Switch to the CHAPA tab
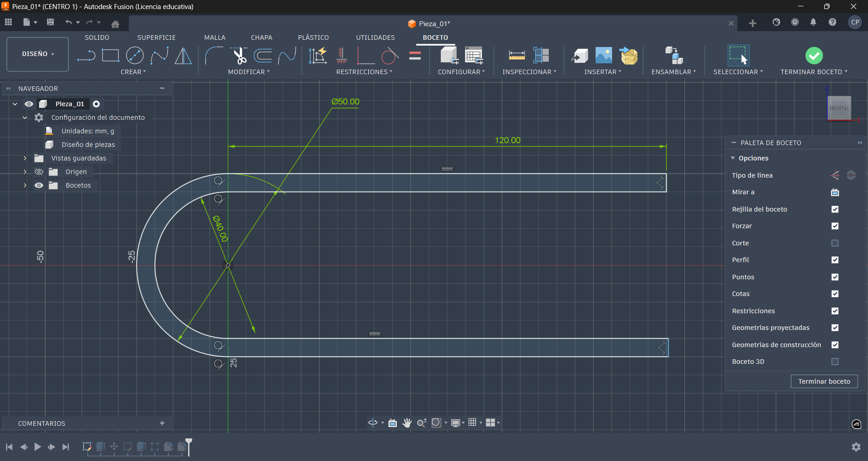The image size is (868, 461). tap(262, 38)
